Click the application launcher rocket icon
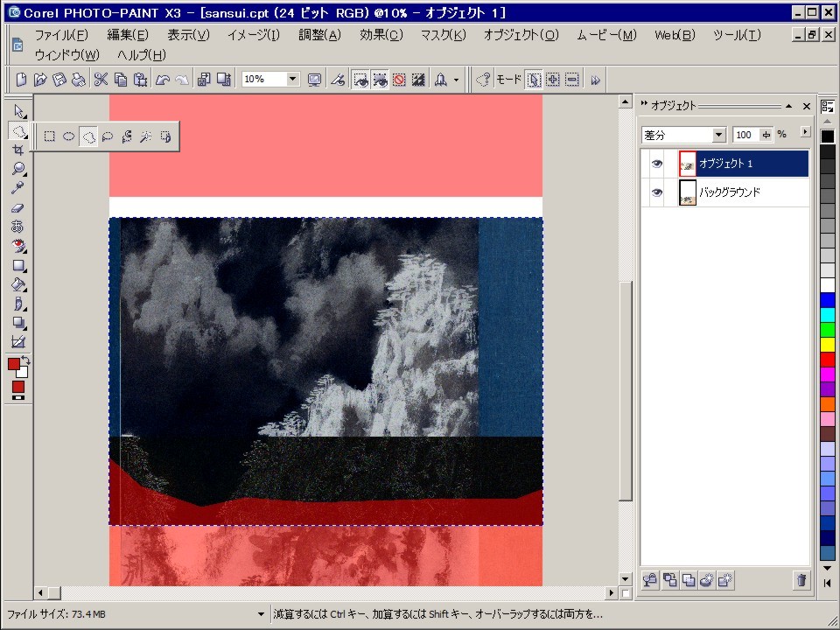Image resolution: width=840 pixels, height=630 pixels. point(441,80)
